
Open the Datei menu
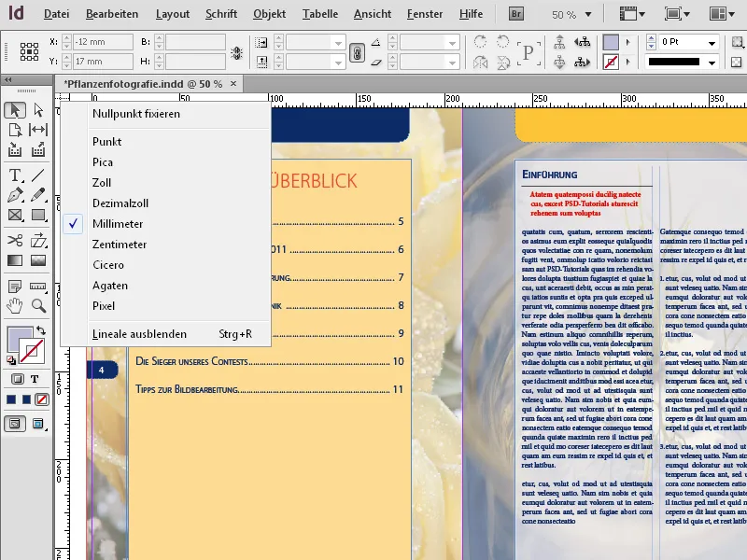(x=56, y=14)
